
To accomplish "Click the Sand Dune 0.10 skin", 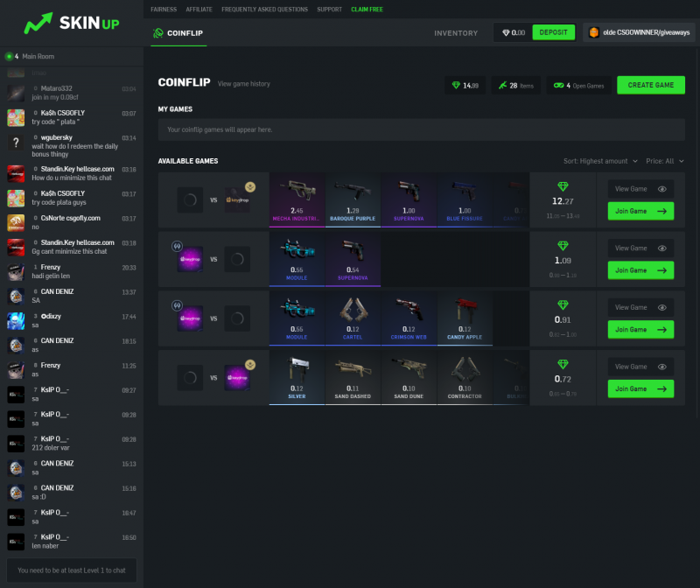I will [409, 378].
